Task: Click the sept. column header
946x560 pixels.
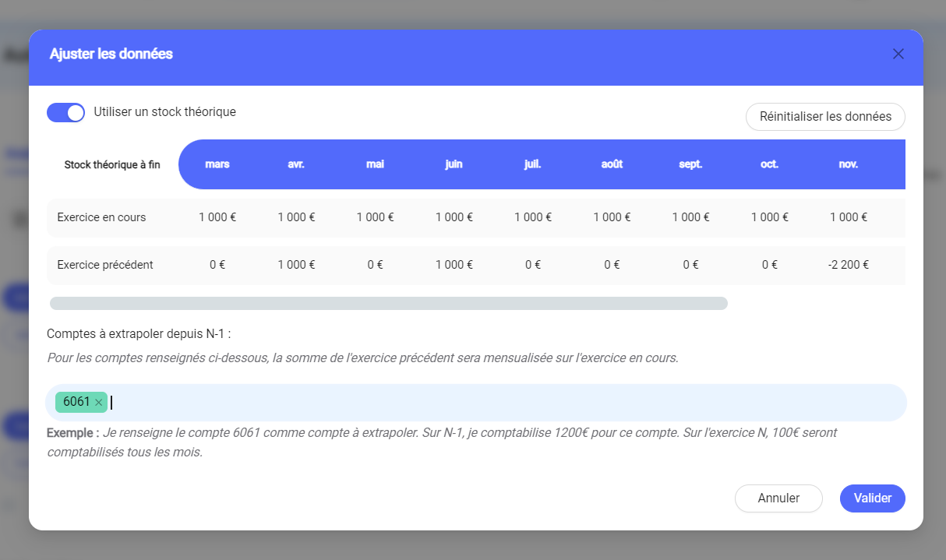Action: coord(690,164)
